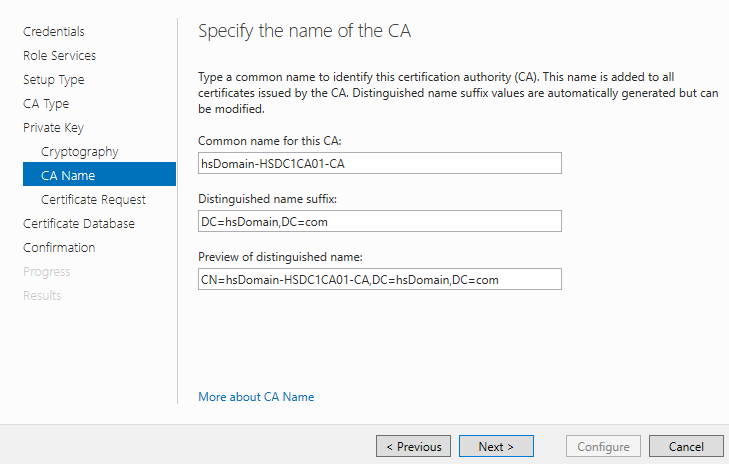729x464 pixels.
Task: Open the CA Type page
Action: pos(46,104)
